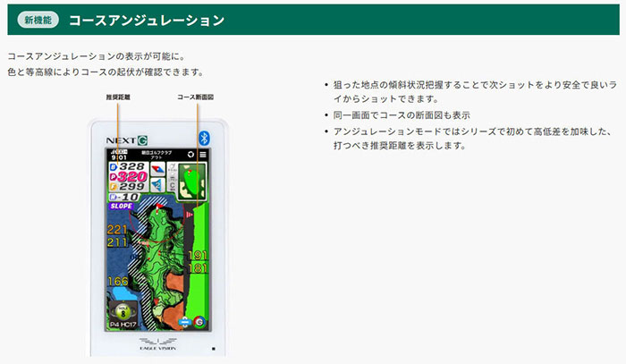Click the 推奨距離 callout label
This screenshot has width=626, height=364.
click(x=119, y=97)
